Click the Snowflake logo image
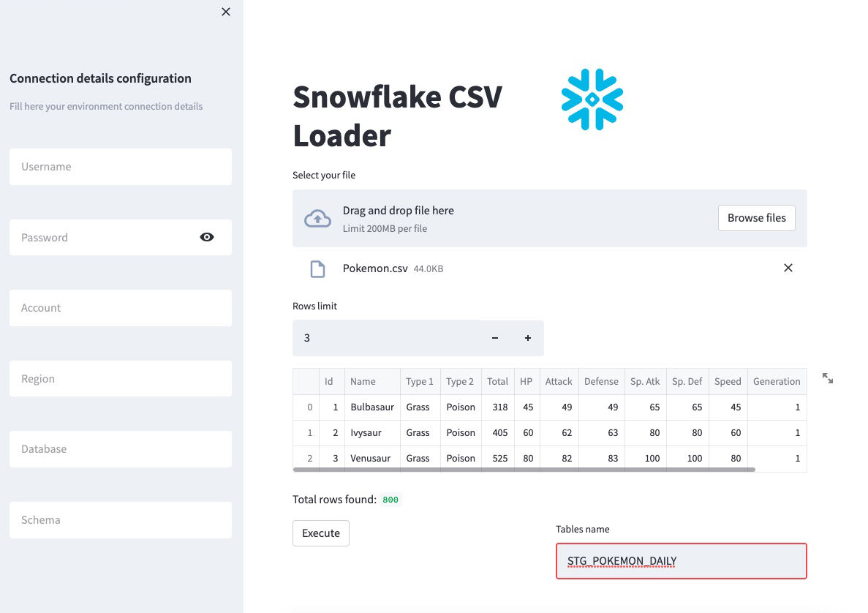Screen dimensions: 868x613 click(x=592, y=99)
